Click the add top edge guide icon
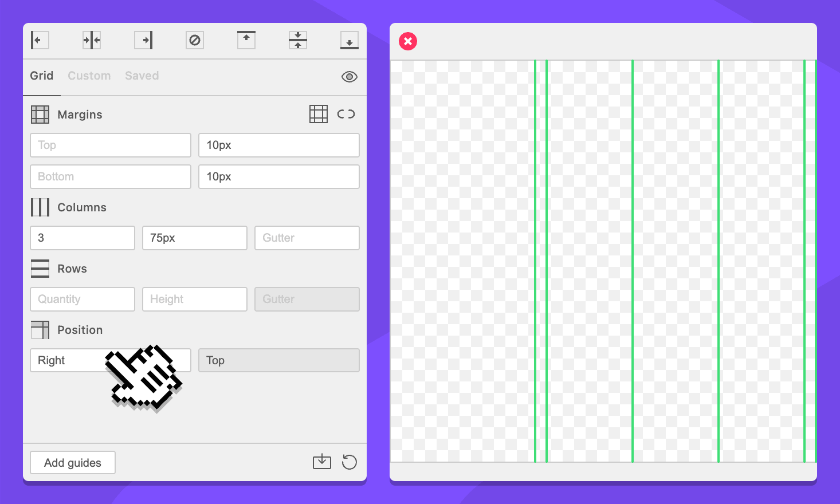 pyautogui.click(x=246, y=40)
